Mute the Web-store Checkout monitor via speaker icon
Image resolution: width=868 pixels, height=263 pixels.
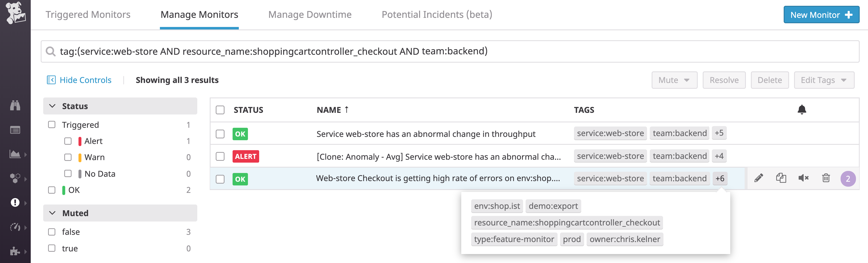(x=803, y=178)
